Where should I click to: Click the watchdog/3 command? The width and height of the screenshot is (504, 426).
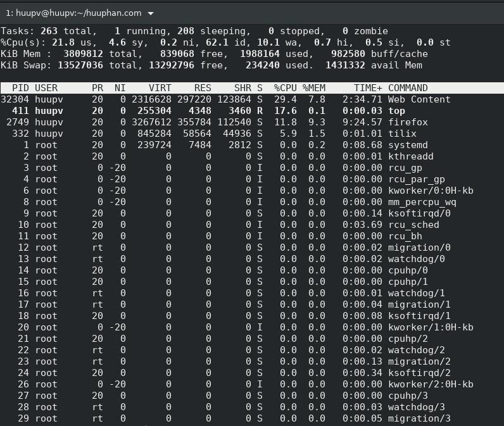[x=417, y=408]
